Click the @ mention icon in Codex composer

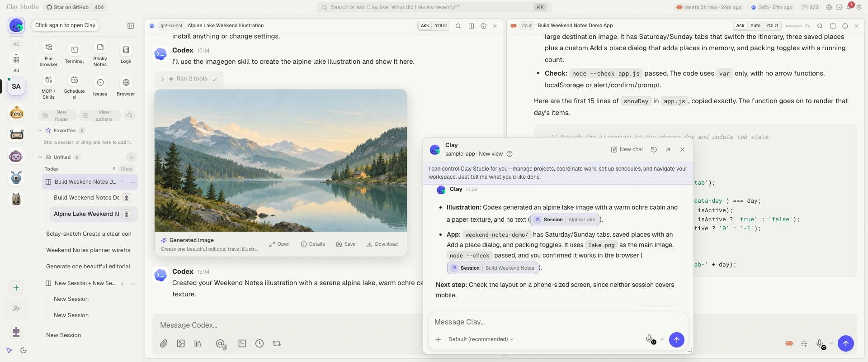[x=220, y=343]
